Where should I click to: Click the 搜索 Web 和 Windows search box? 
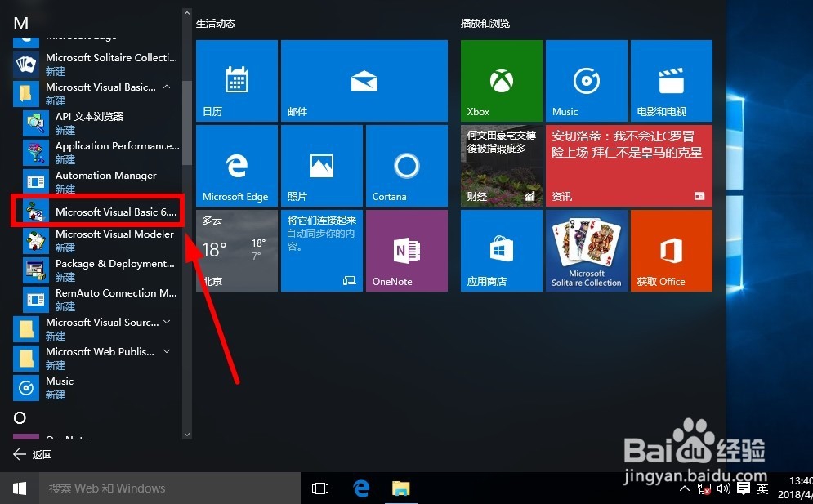(x=170, y=488)
